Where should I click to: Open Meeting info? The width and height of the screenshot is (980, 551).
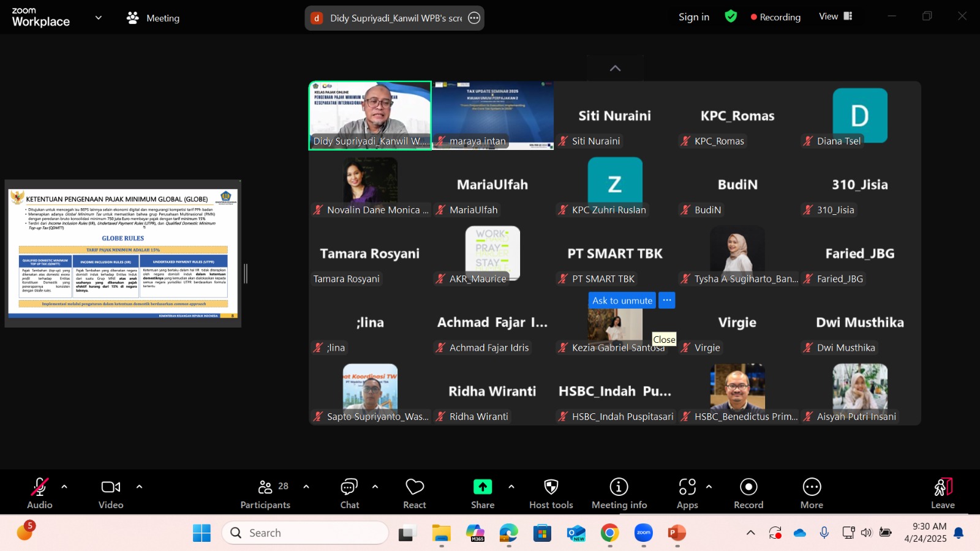(x=619, y=487)
